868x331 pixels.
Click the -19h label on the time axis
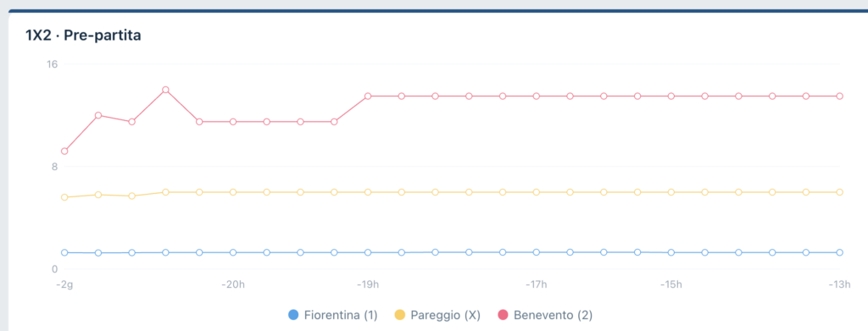(368, 285)
